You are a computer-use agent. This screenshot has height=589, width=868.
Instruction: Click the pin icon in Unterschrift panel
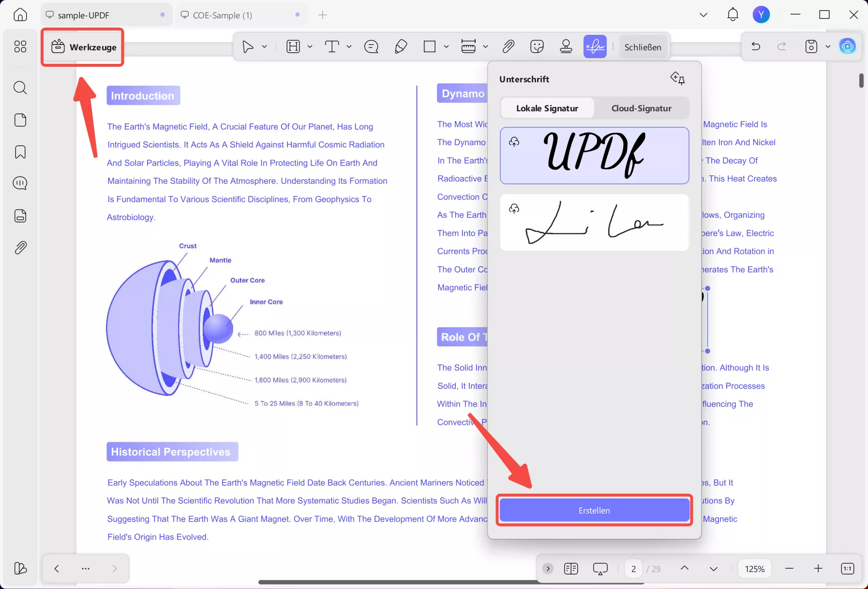pos(677,78)
